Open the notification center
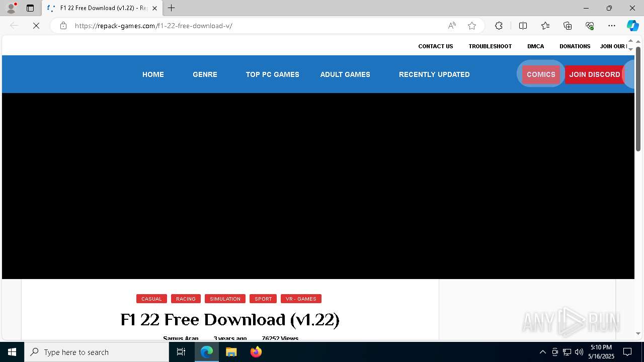The width and height of the screenshot is (644, 362). (x=627, y=352)
